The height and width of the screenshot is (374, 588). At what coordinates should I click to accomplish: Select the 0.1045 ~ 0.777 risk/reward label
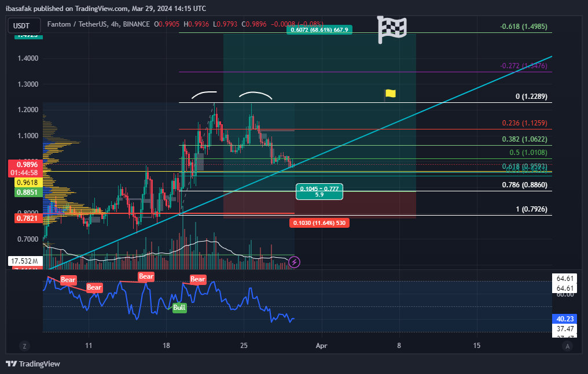(x=319, y=192)
